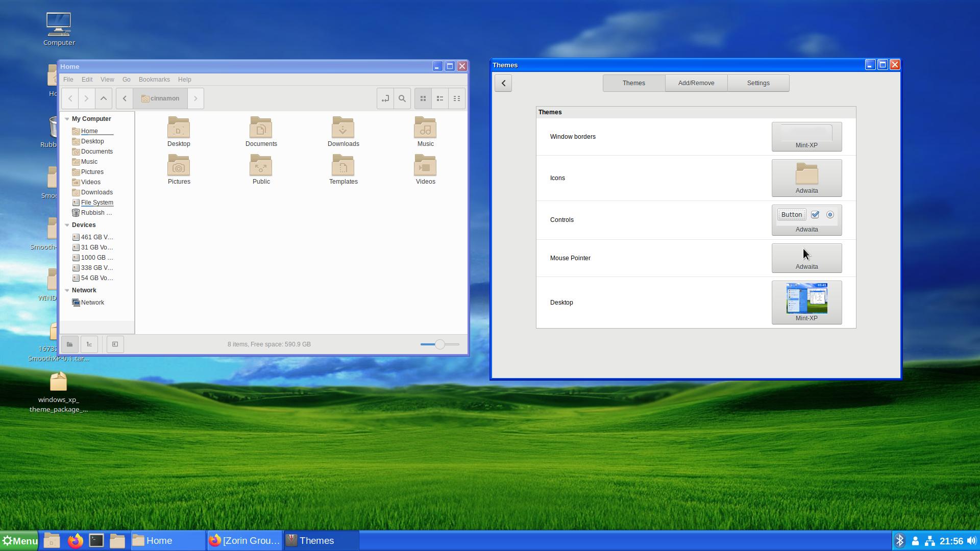The height and width of the screenshot is (551, 980).
Task: Collapse the My Computer section
Action: pos(67,119)
